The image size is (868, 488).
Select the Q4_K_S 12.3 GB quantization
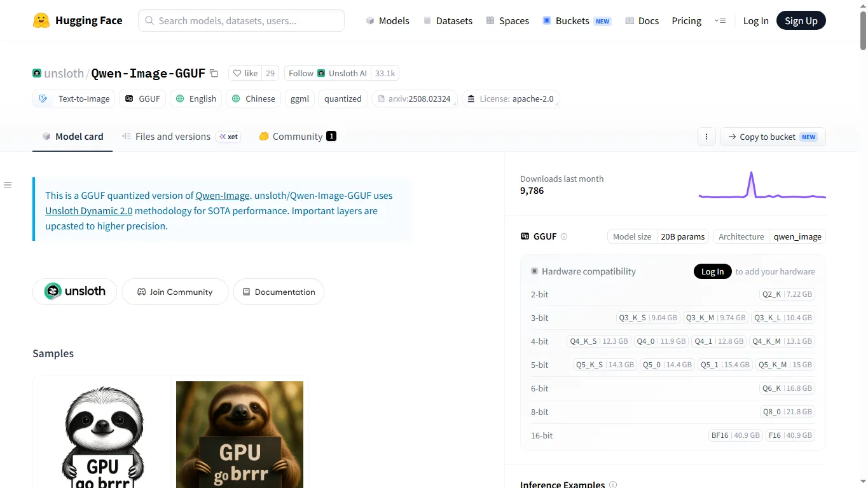click(599, 341)
